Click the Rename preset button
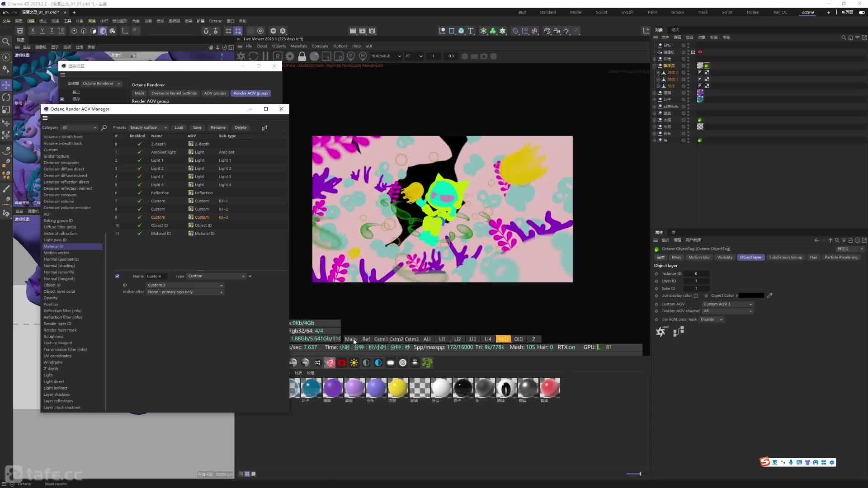 [218, 127]
